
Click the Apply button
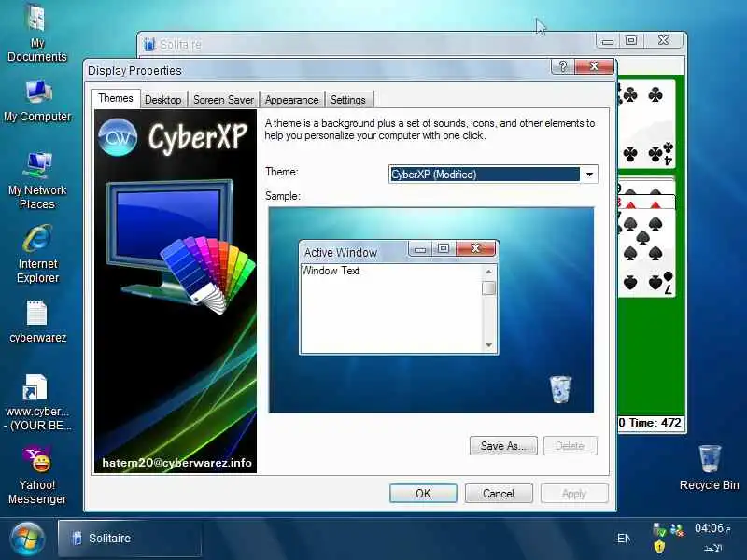[574, 494]
